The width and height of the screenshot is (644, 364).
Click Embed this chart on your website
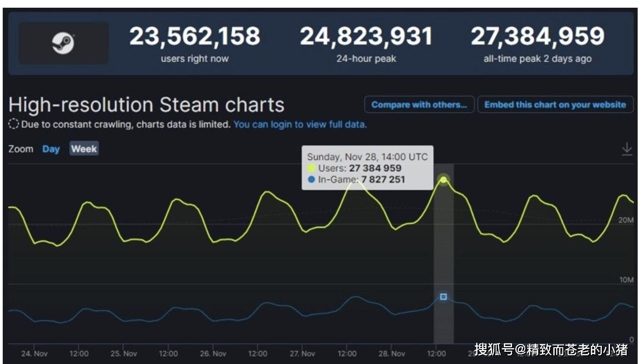(x=555, y=105)
